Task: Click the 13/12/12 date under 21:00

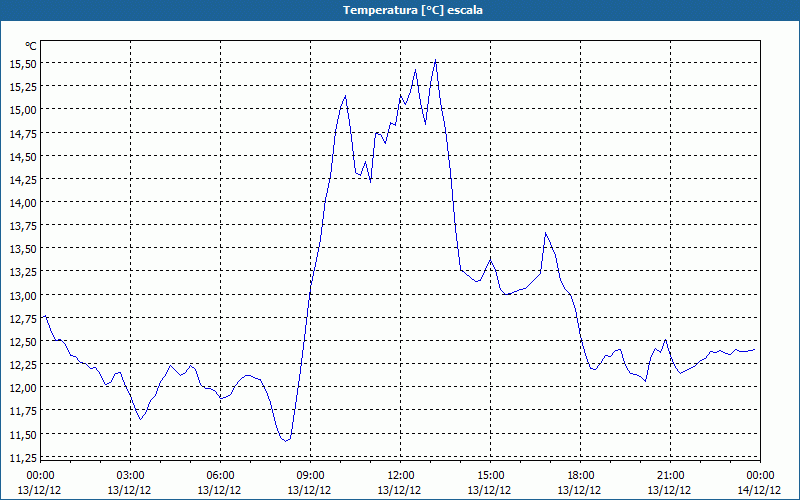Action: click(669, 490)
